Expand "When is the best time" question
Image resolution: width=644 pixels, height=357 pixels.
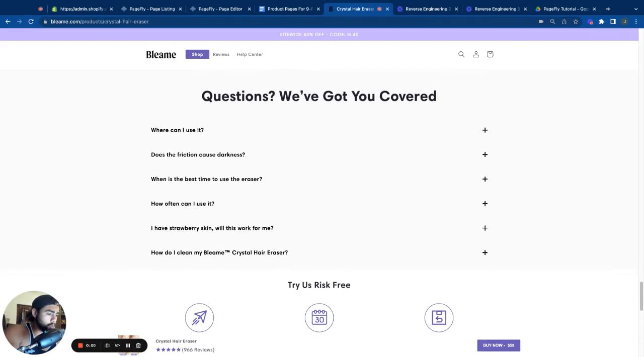(x=319, y=179)
